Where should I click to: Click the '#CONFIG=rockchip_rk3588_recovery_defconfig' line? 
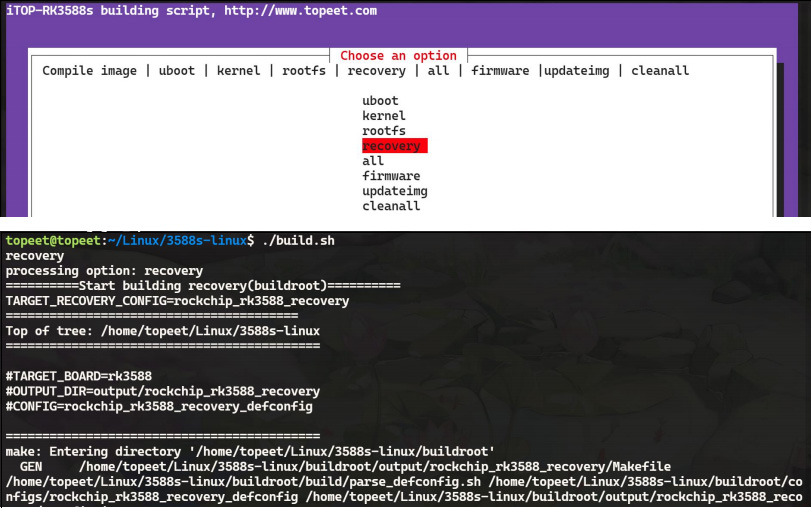(159, 406)
